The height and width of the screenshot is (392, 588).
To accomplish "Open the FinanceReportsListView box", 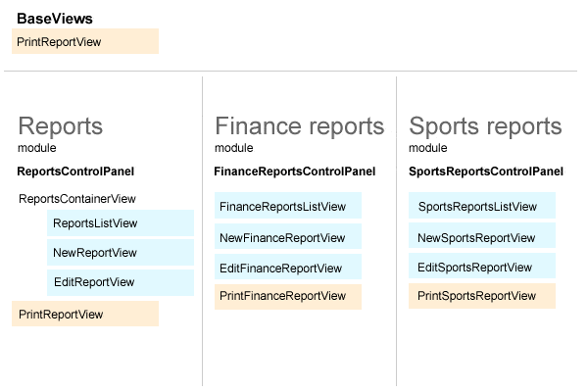I will tap(288, 207).
